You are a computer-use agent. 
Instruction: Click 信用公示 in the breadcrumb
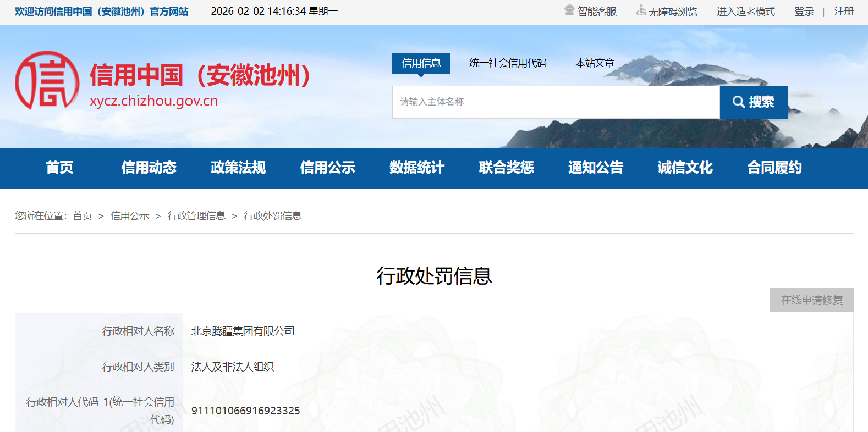(130, 216)
